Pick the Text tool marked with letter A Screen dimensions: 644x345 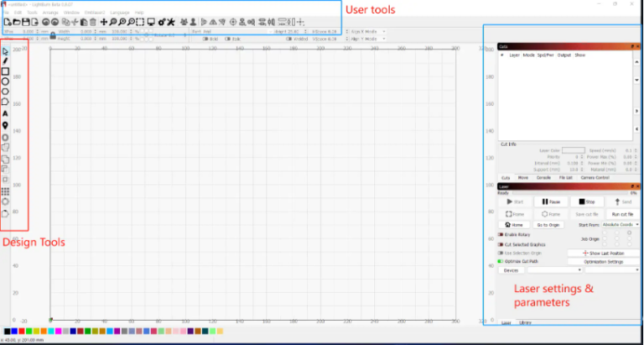click(5, 113)
